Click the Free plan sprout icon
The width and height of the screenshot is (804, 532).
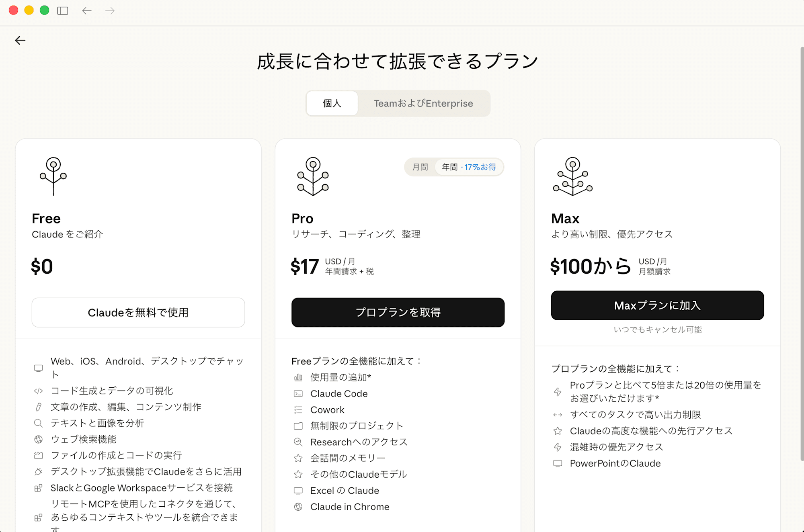click(x=53, y=176)
